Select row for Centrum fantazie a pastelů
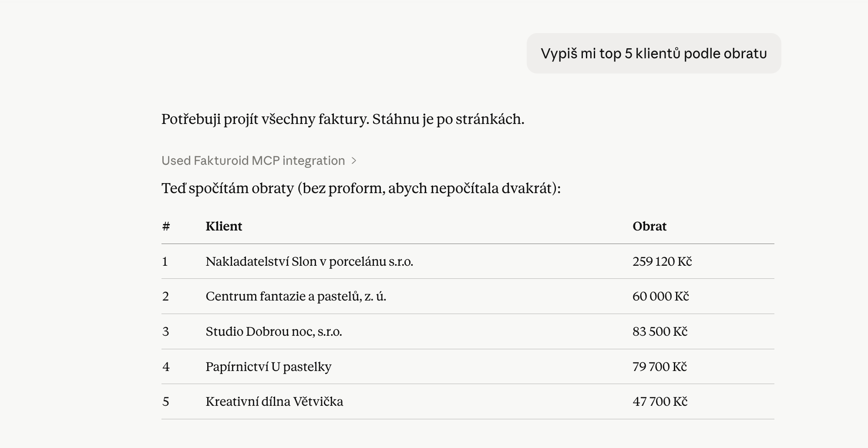Image resolution: width=868 pixels, height=448 pixels. [x=297, y=296]
